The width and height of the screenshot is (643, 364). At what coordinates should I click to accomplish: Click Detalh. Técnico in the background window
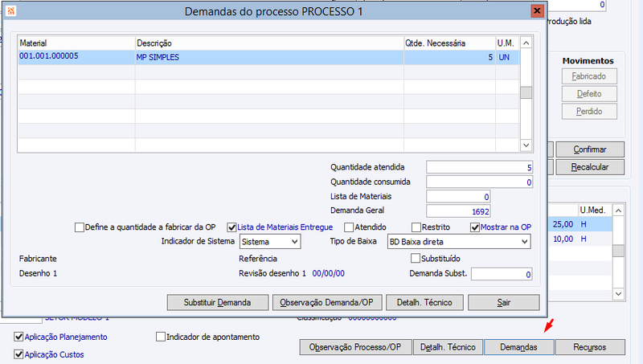[448, 347]
